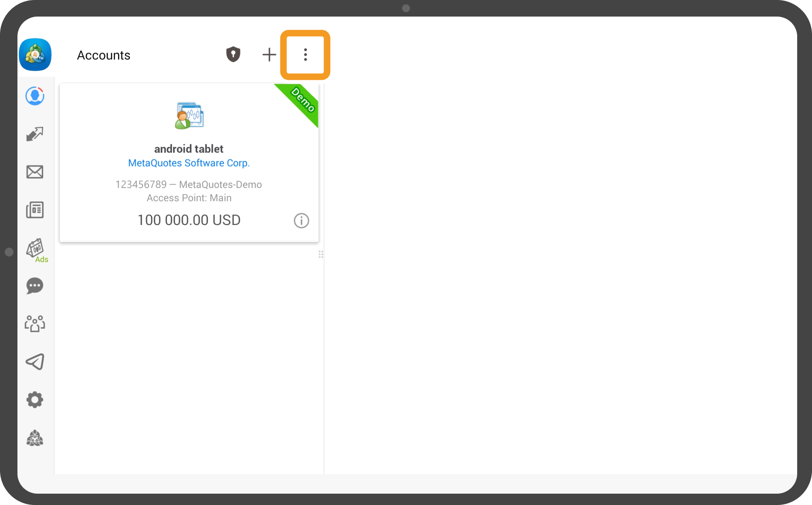Select the android tablet account name
The height and width of the screenshot is (505, 812).
tap(189, 149)
